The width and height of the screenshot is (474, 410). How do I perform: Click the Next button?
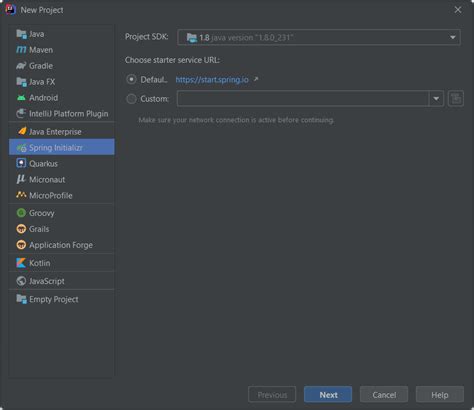click(328, 395)
